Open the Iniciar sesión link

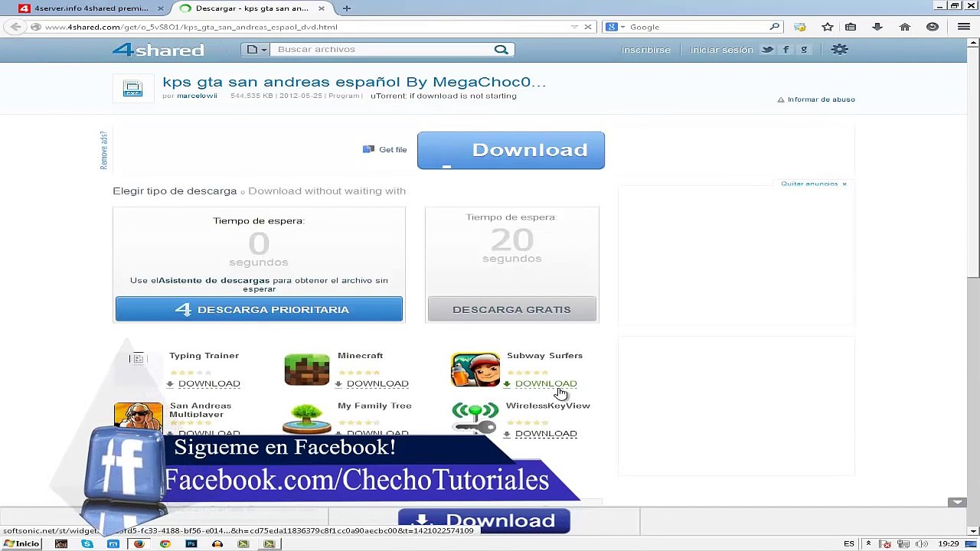pos(721,50)
